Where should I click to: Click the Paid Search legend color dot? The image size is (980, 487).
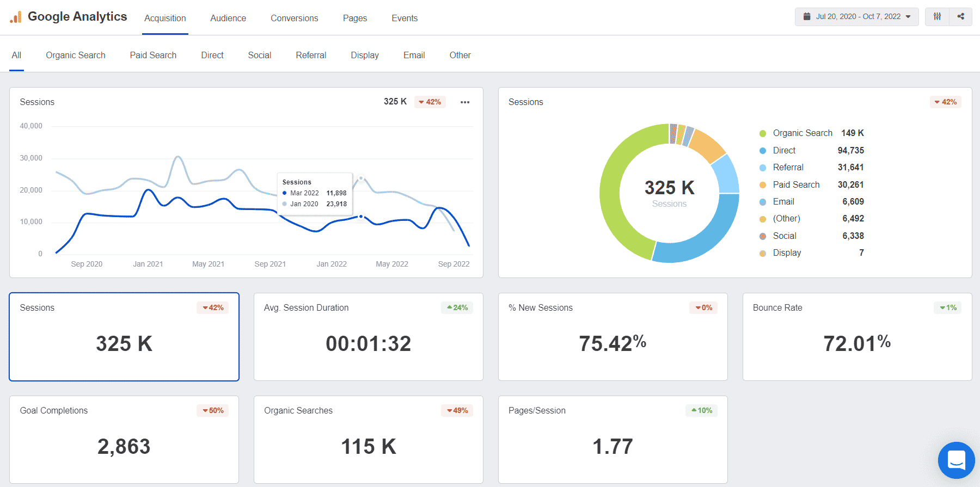tap(763, 185)
